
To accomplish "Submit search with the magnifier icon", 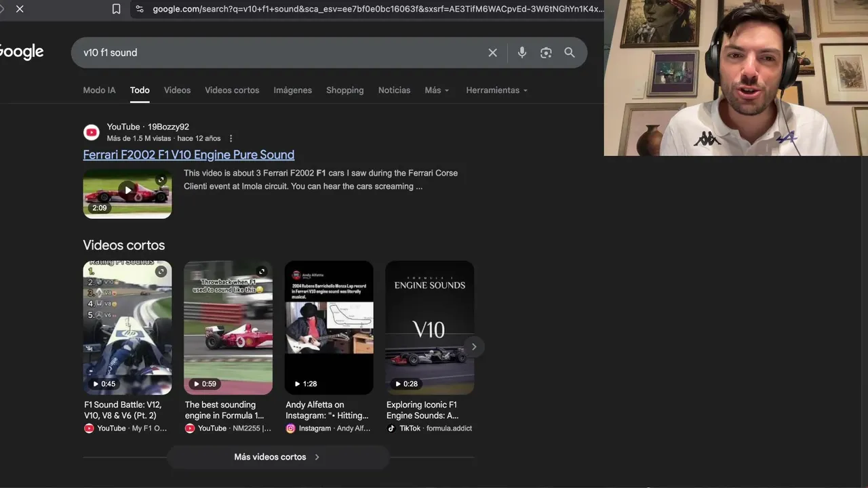I will tap(570, 52).
